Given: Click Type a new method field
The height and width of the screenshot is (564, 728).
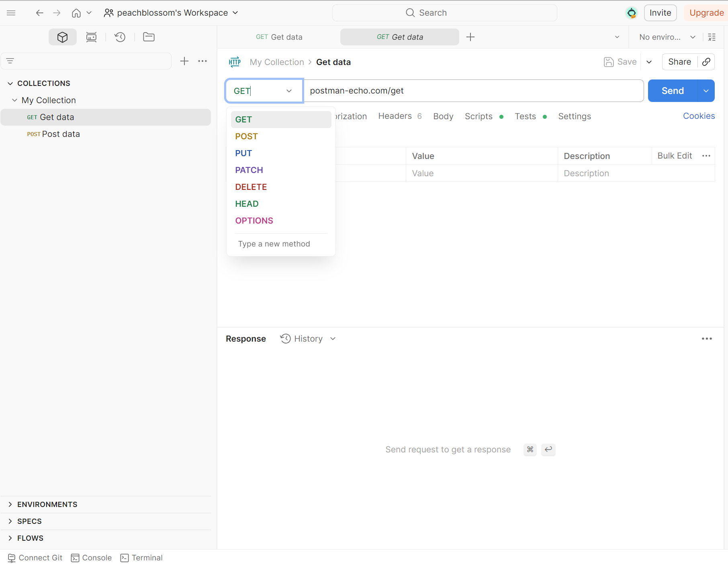Looking at the screenshot, I should tap(281, 244).
